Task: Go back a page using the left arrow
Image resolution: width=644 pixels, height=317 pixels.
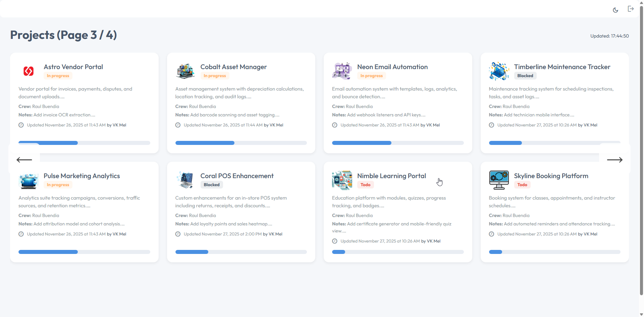Action: tap(24, 160)
